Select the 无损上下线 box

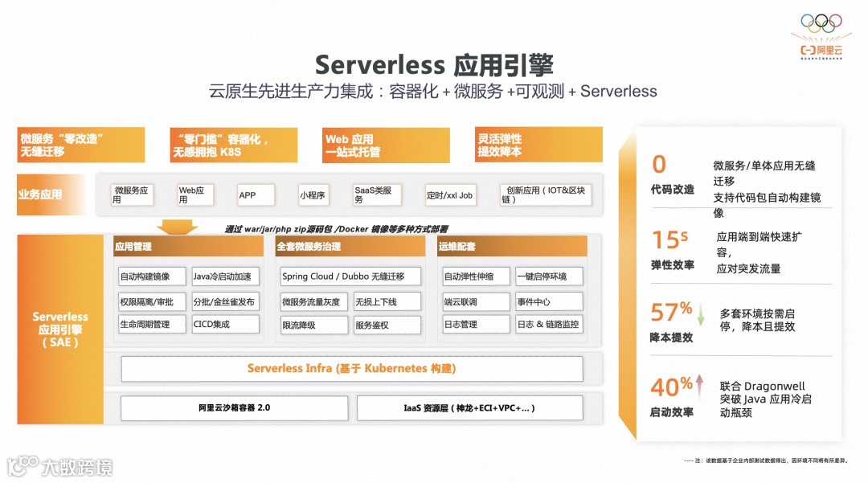pyautogui.click(x=387, y=301)
